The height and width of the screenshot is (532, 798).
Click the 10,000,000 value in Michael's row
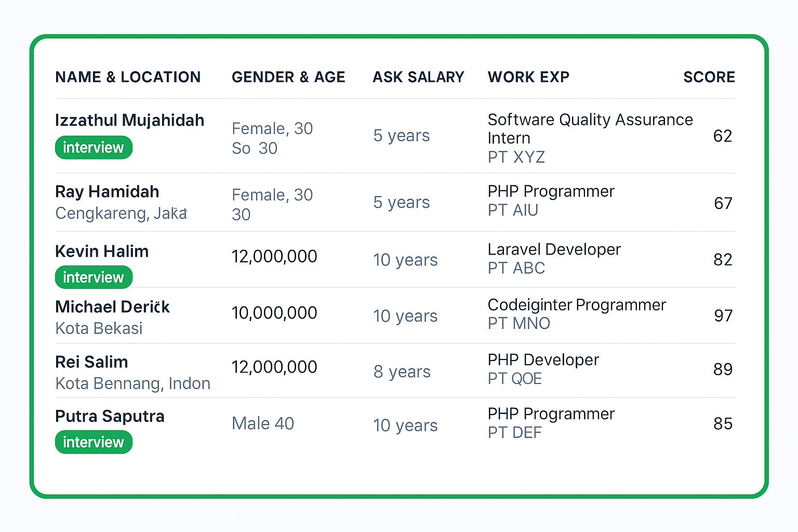274,313
